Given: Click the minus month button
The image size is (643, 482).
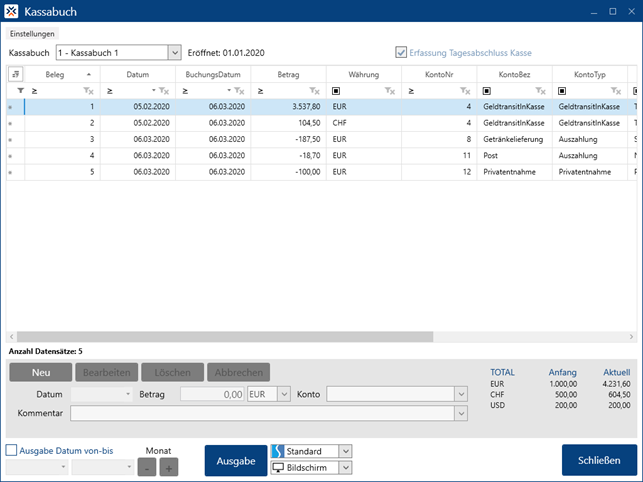Looking at the screenshot, I should [x=147, y=468].
